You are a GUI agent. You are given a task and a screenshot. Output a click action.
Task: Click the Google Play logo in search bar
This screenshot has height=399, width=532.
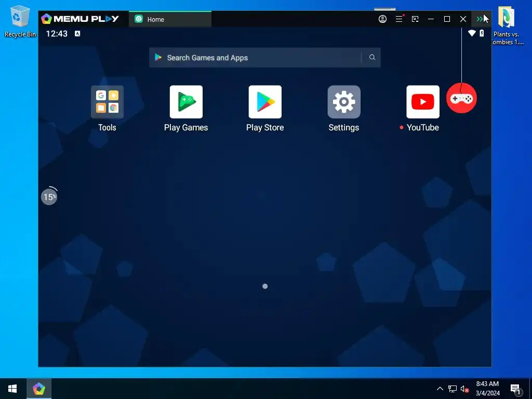[158, 57]
